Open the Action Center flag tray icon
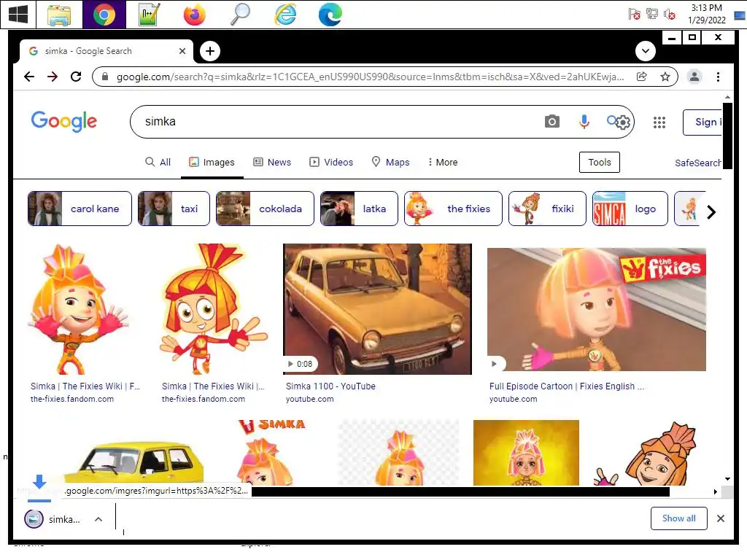Viewport: 747px width, 560px height. (x=634, y=15)
